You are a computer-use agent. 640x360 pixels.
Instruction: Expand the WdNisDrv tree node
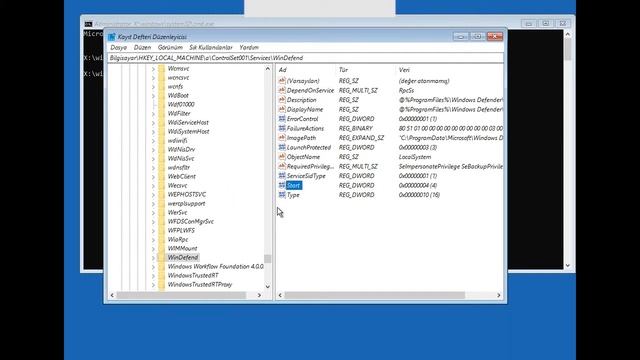tap(153, 149)
